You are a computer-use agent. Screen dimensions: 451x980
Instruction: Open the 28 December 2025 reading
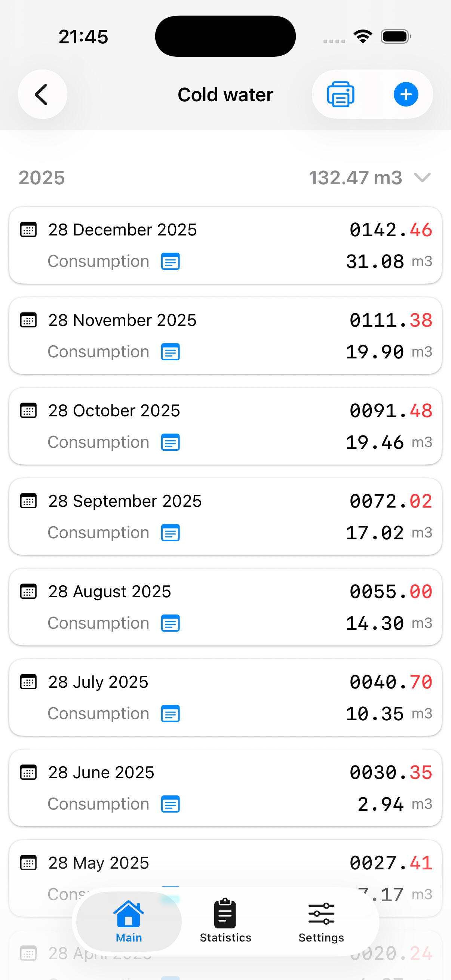pos(123,230)
